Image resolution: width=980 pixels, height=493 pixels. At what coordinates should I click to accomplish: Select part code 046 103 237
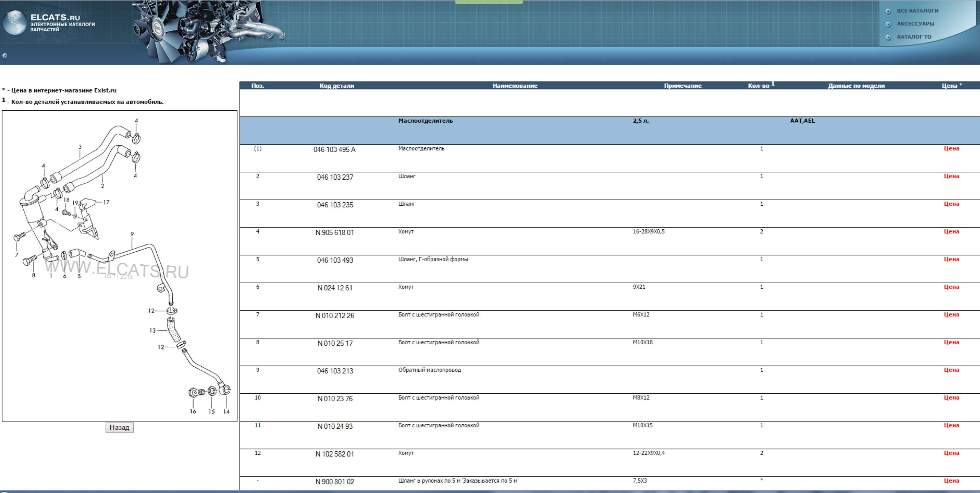coord(335,177)
